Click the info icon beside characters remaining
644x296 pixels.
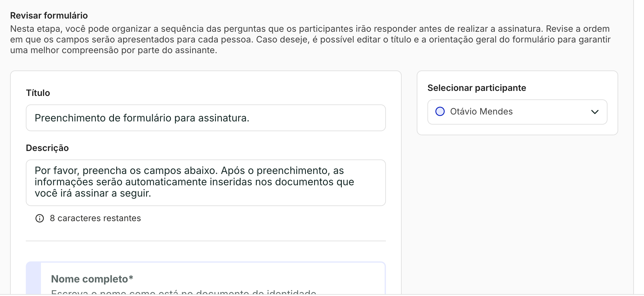point(40,218)
